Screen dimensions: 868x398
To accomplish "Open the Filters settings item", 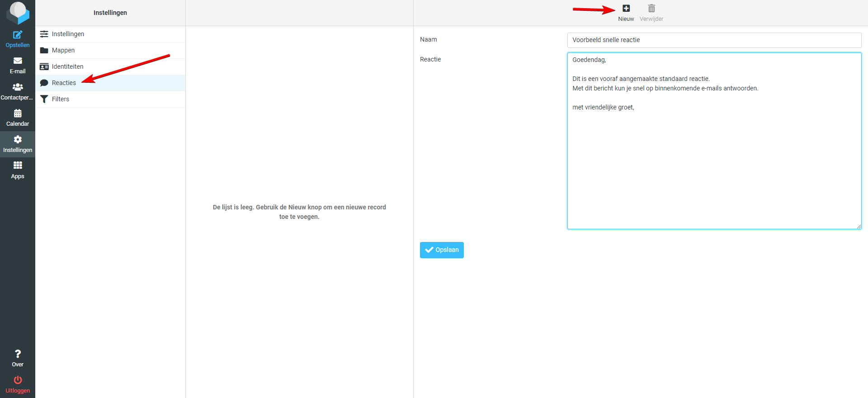I will tap(60, 99).
